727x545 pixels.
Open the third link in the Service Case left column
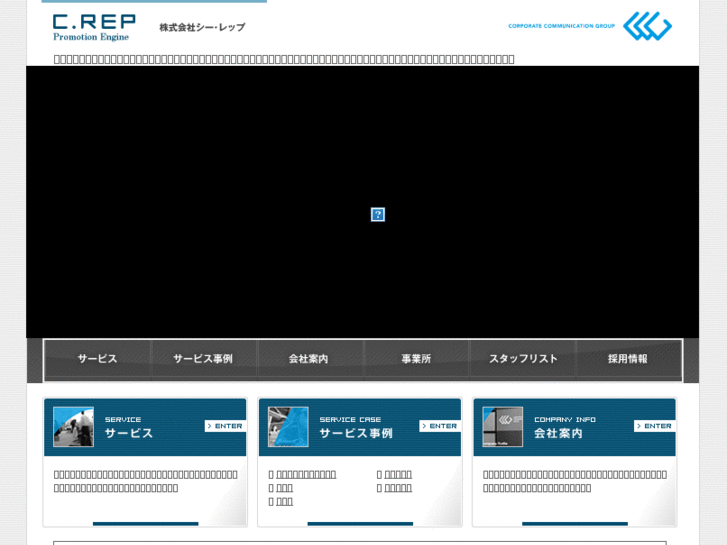(284, 501)
